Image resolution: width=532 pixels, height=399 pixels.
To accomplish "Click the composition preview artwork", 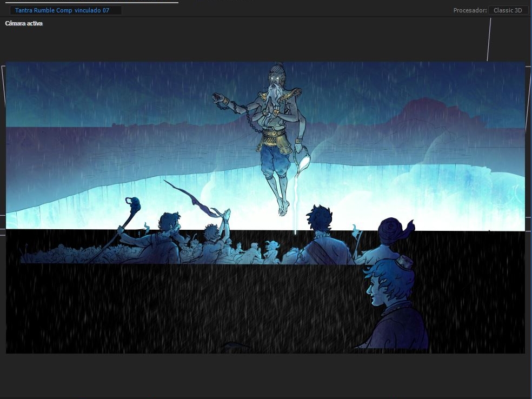I will tap(265, 207).
